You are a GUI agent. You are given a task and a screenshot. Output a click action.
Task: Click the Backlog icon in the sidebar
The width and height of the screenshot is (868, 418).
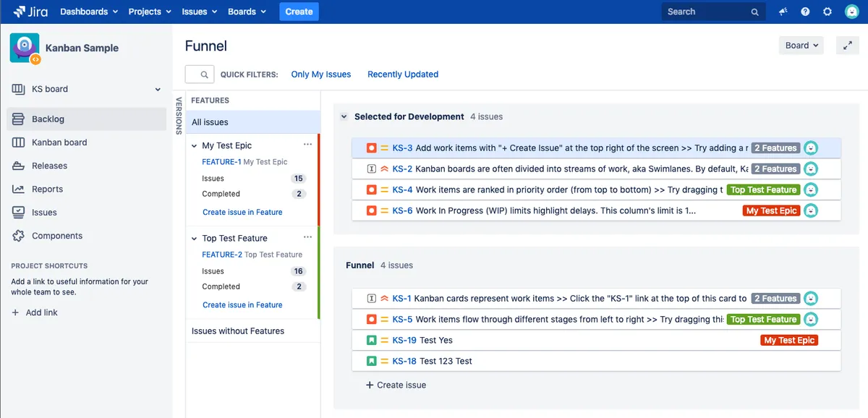coord(18,119)
